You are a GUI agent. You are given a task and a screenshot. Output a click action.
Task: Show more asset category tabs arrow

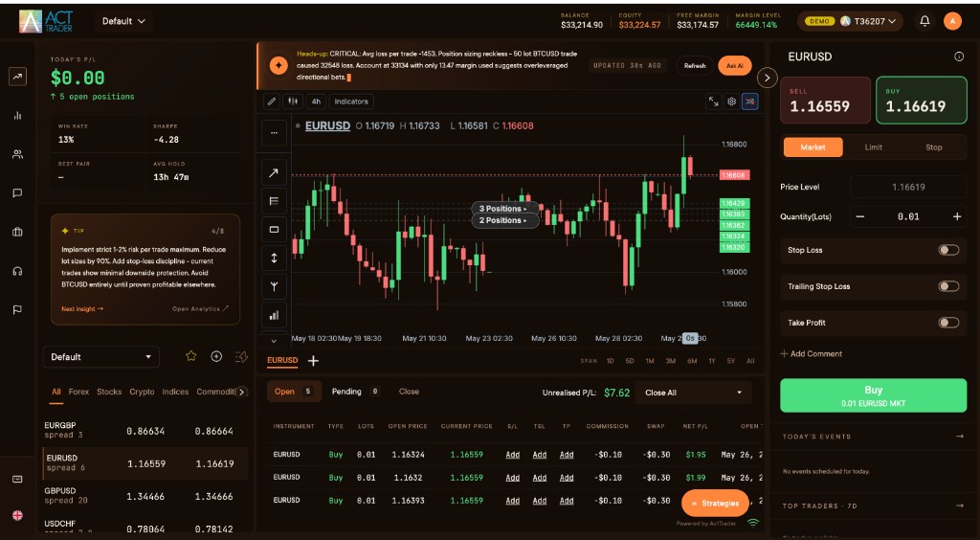click(241, 392)
